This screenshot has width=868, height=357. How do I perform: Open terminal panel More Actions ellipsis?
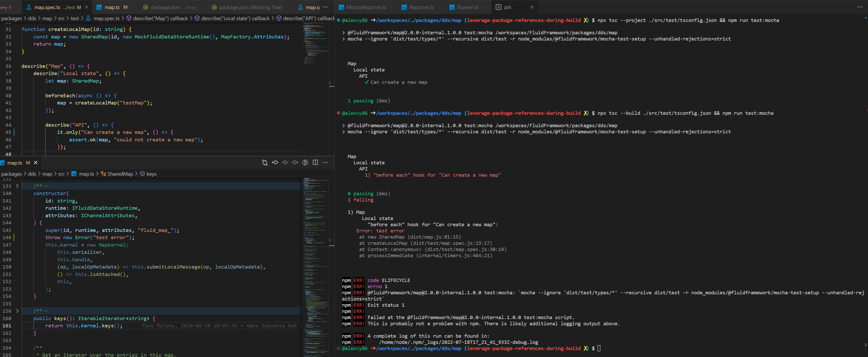point(860,7)
